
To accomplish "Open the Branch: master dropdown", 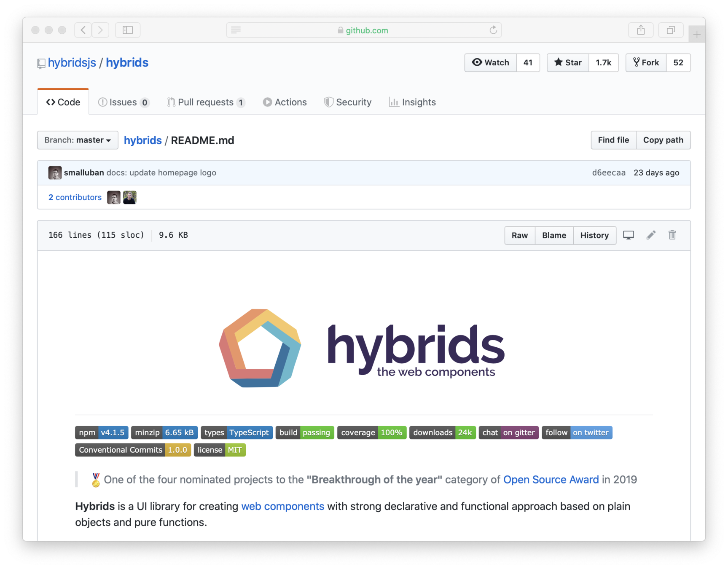I will (x=78, y=140).
